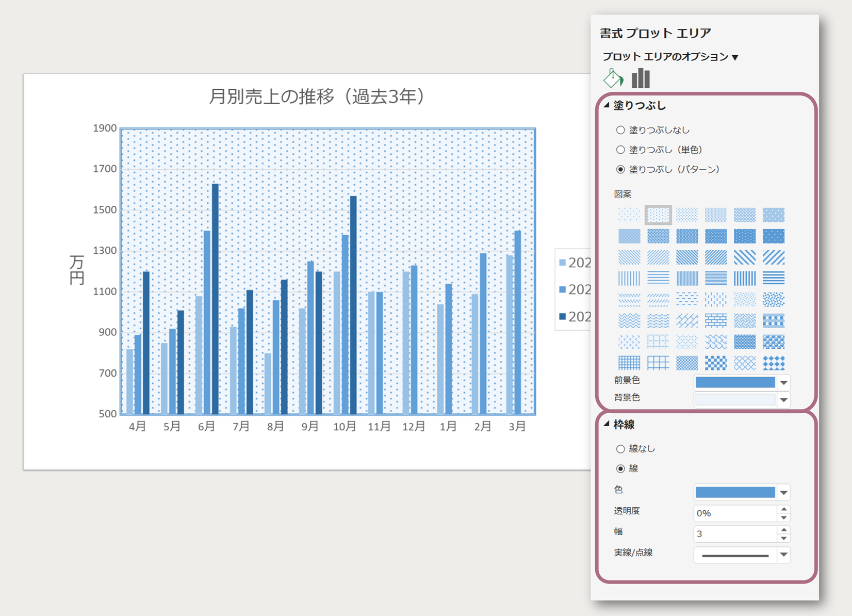The width and height of the screenshot is (852, 616).
Task: Choose the weave pattern swatch
Action: point(745,320)
